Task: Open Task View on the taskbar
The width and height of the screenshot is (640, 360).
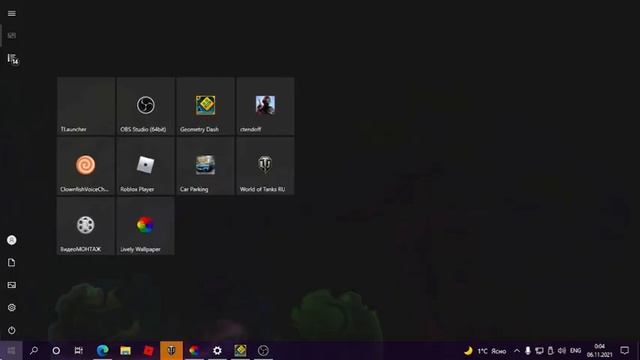Action: pos(79,350)
